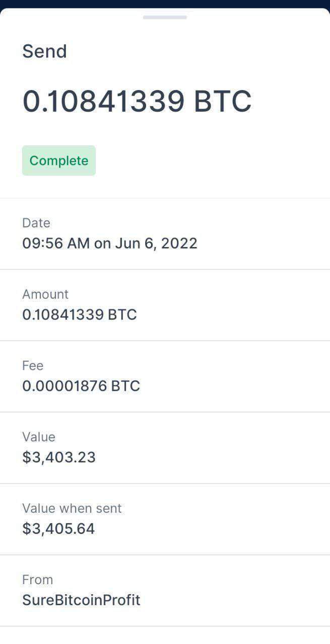Click the Date field label
This screenshot has width=330, height=644.
(36, 223)
